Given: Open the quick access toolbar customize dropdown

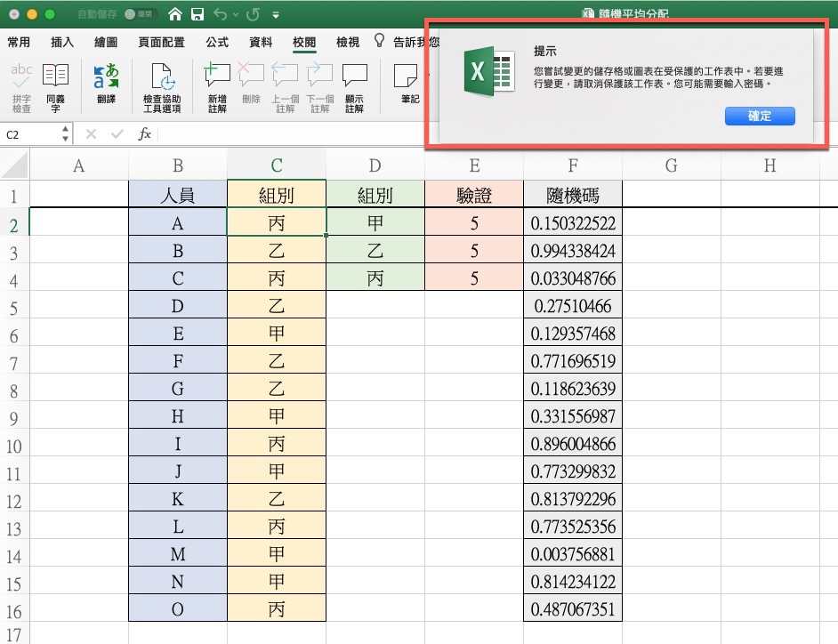Looking at the screenshot, I should click(276, 15).
